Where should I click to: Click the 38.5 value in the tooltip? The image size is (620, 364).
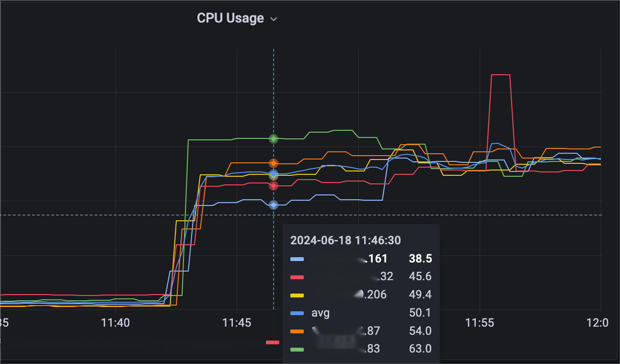click(x=420, y=259)
